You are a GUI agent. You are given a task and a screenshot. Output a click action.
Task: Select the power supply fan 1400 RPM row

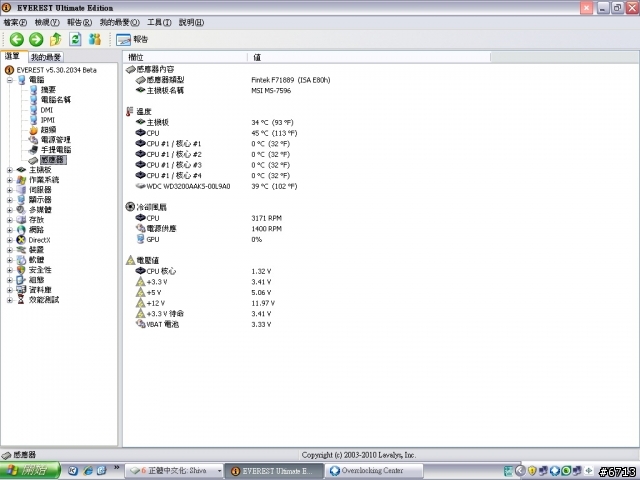(x=209, y=229)
